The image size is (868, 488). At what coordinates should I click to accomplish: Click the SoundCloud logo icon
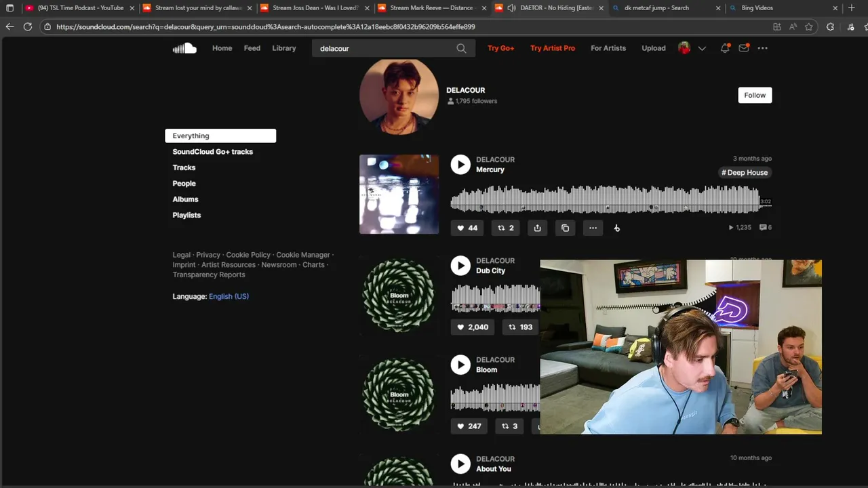(x=184, y=48)
